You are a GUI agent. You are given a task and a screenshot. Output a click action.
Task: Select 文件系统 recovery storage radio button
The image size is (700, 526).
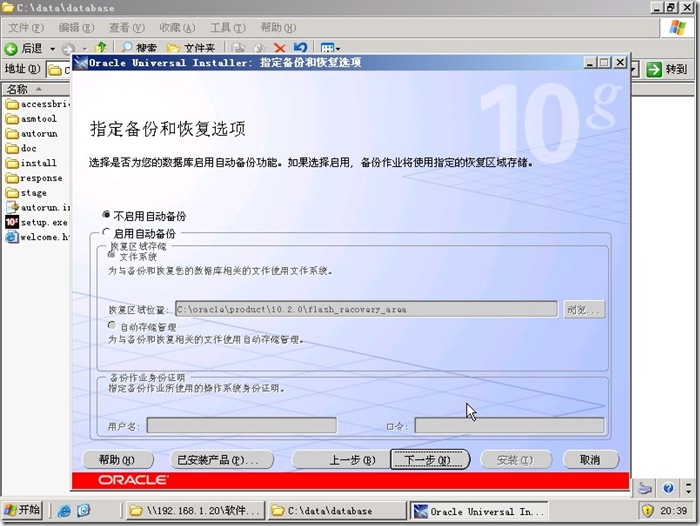[x=112, y=255]
